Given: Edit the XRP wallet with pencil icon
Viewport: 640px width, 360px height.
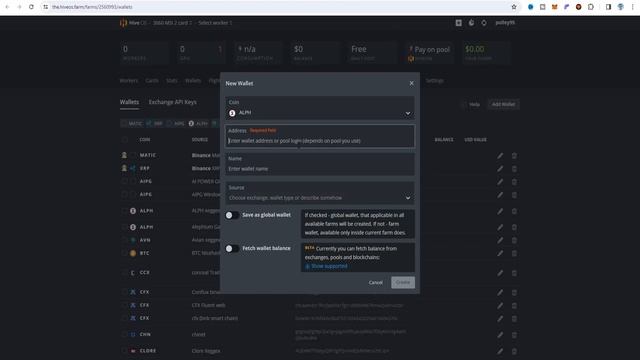Looking at the screenshot, I should 500,169.
